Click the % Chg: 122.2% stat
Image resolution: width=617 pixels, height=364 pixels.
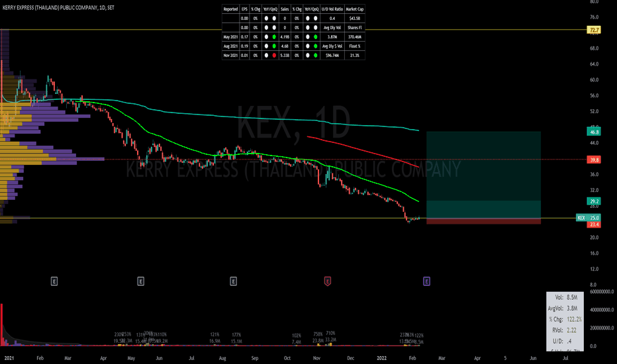565,320
